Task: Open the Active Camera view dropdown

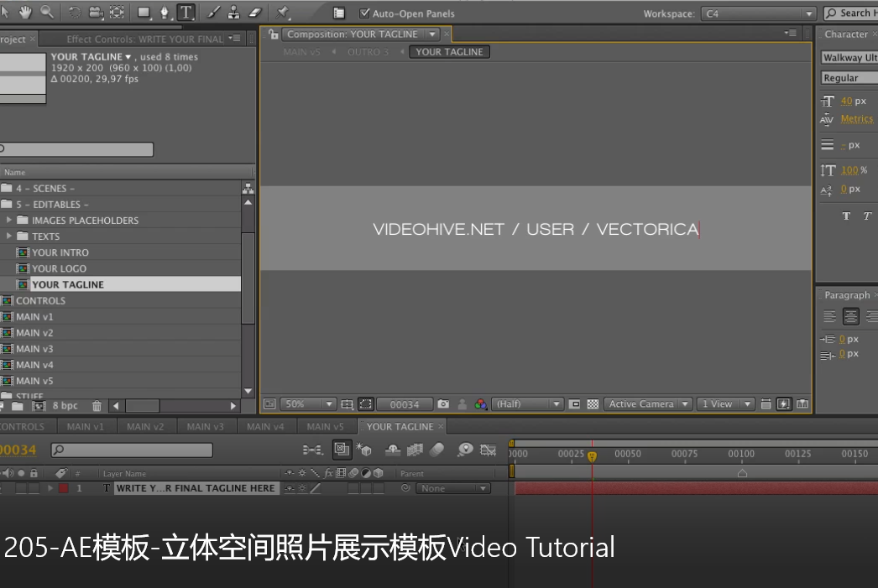Action: pos(648,404)
